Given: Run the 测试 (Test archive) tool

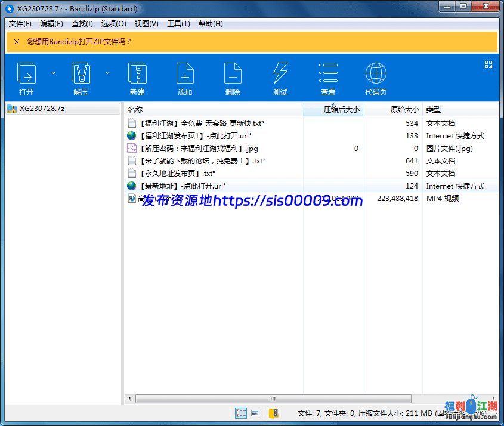Looking at the screenshot, I should point(280,75).
